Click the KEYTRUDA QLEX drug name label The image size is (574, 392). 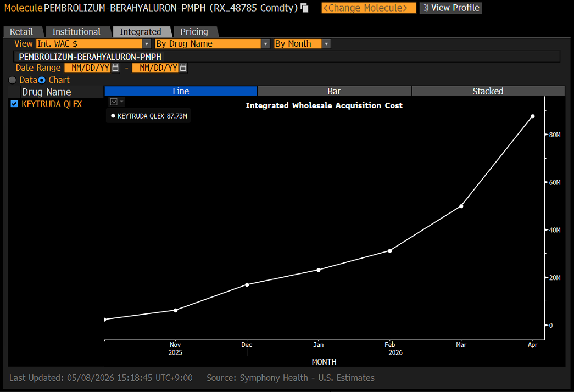coord(52,104)
